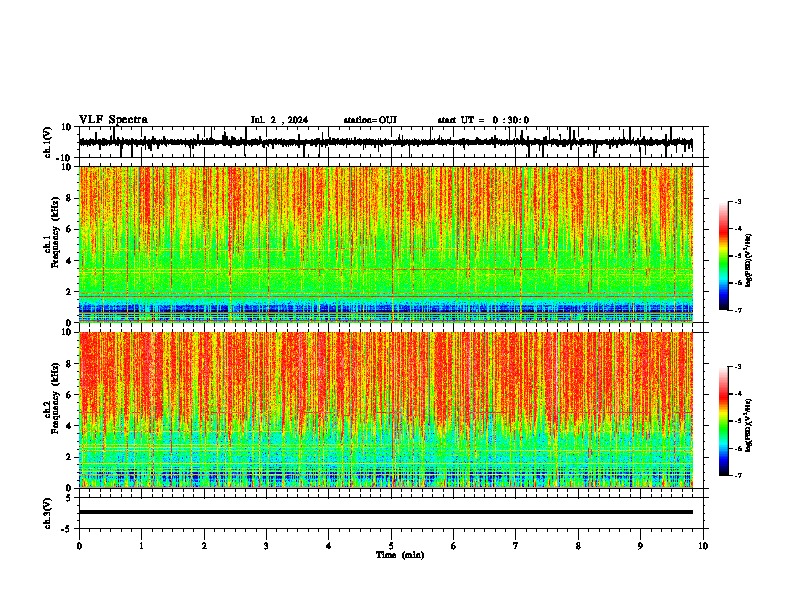Viewport: 792px width, 612px height.
Task: Click the 2 kHz tick of ch.2 spectrogram
Action: click(69, 457)
